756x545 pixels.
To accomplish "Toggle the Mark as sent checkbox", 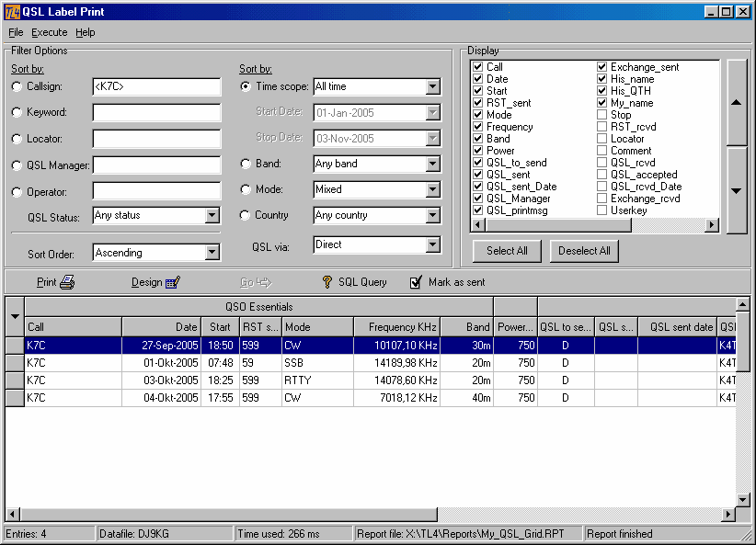I will [x=416, y=282].
